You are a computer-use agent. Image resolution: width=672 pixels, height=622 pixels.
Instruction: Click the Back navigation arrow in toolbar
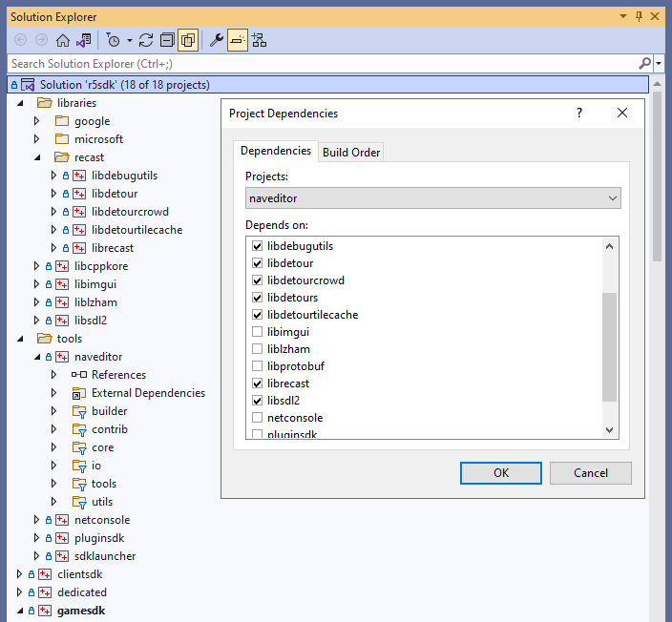[x=20, y=40]
